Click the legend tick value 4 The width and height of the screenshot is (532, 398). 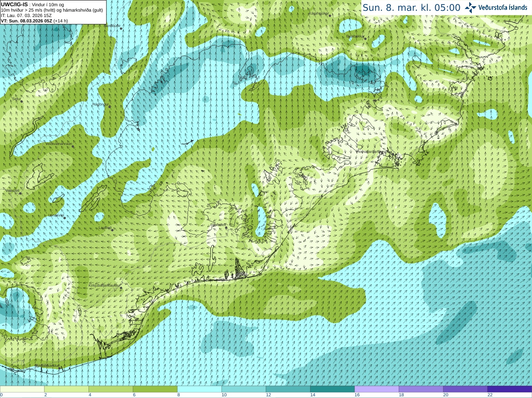pyautogui.click(x=90, y=395)
